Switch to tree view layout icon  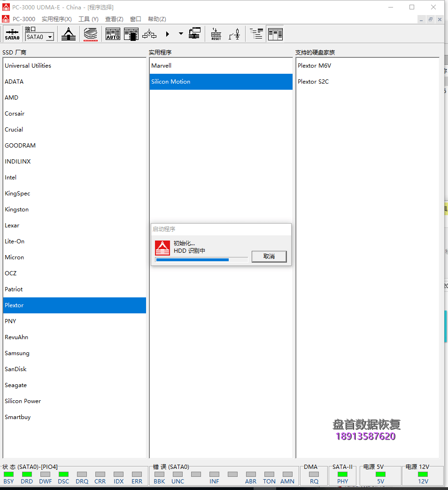(256, 34)
